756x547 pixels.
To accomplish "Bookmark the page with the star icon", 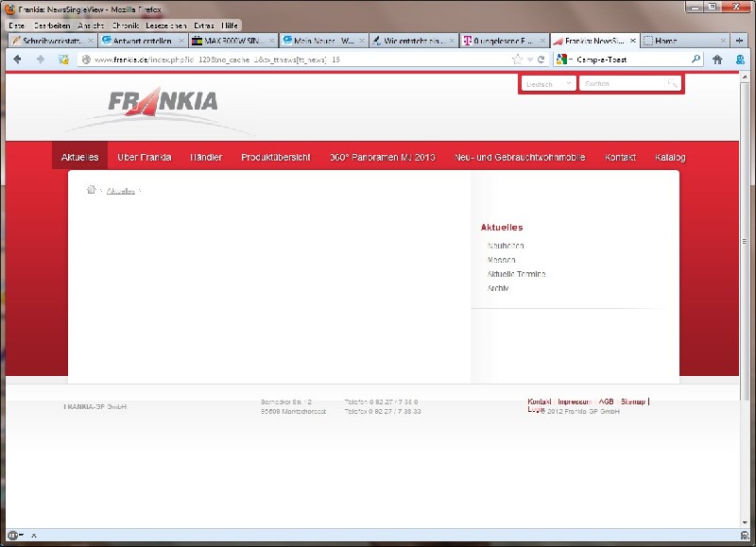I will click(517, 59).
